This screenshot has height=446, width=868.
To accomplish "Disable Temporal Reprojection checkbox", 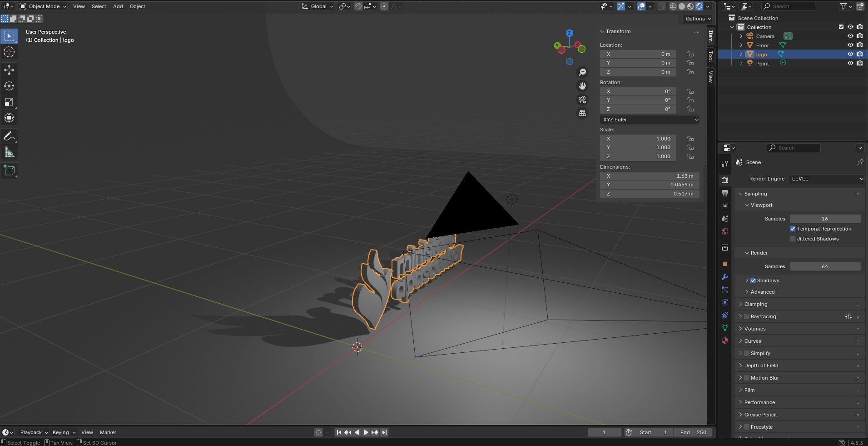I will (793, 229).
